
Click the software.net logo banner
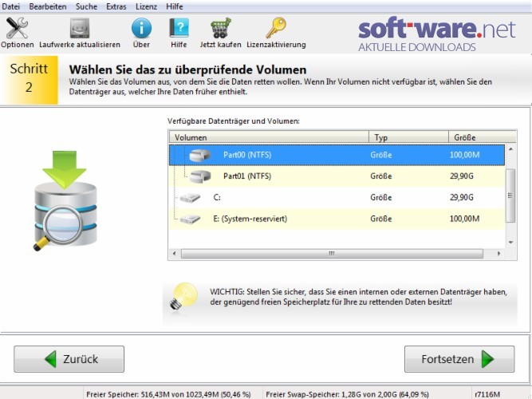click(437, 35)
